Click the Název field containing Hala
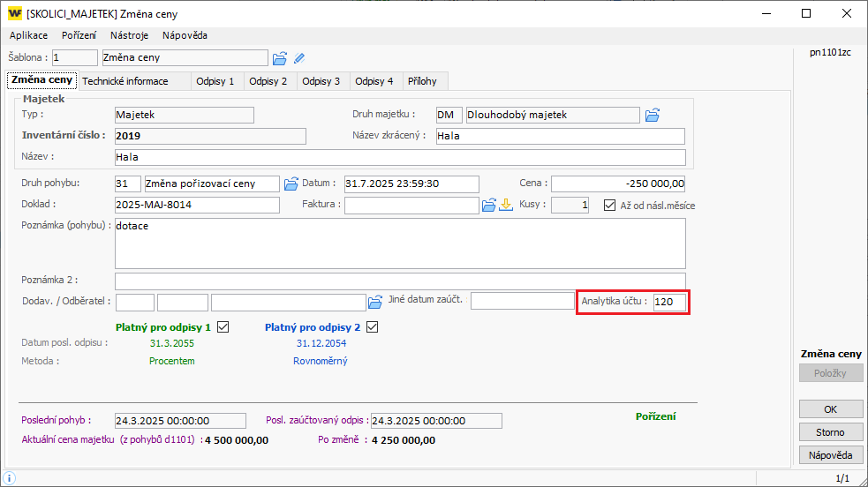 click(400, 157)
